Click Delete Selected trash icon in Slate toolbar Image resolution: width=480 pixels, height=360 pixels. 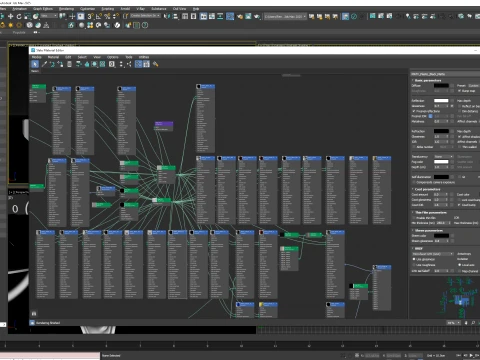click(69, 64)
